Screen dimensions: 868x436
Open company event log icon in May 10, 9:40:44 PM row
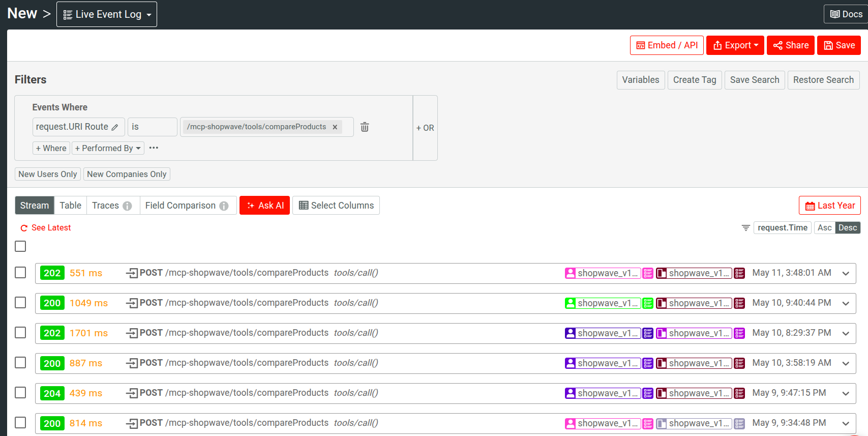[x=739, y=303]
